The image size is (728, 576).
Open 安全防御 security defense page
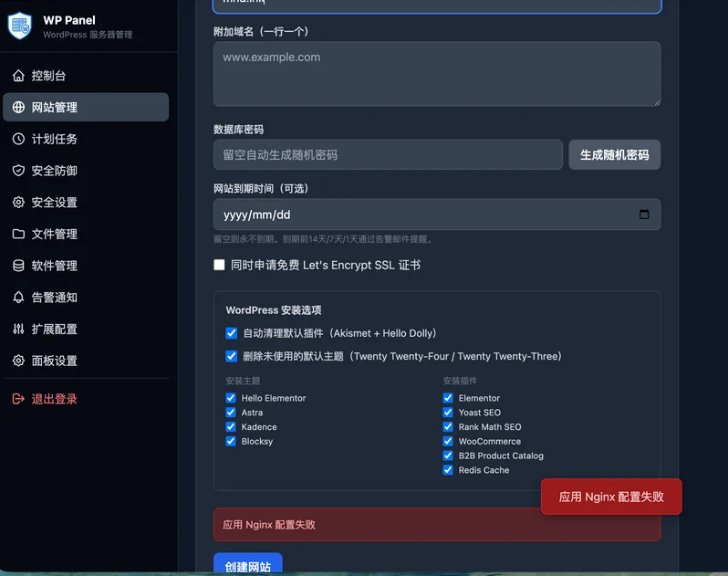(86, 171)
